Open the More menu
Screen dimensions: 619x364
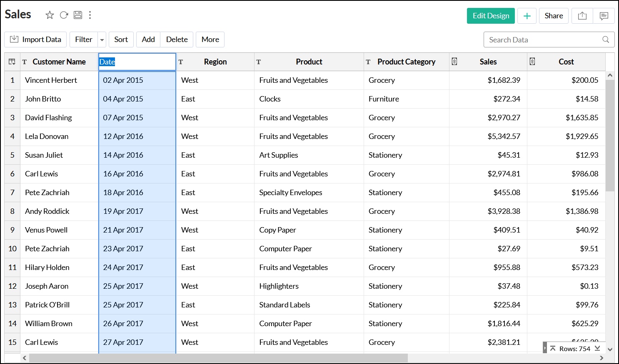[x=210, y=40]
